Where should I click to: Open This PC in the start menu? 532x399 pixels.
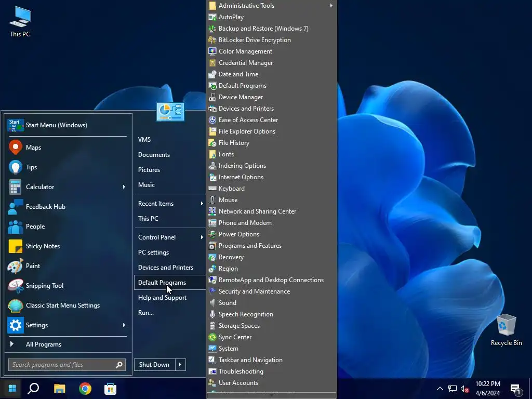tap(170, 219)
